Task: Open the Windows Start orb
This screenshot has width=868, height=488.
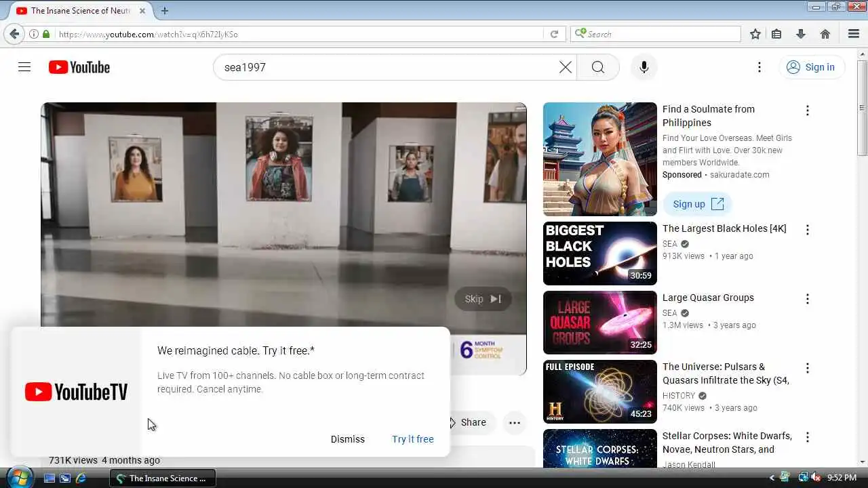Action: pos(18,478)
